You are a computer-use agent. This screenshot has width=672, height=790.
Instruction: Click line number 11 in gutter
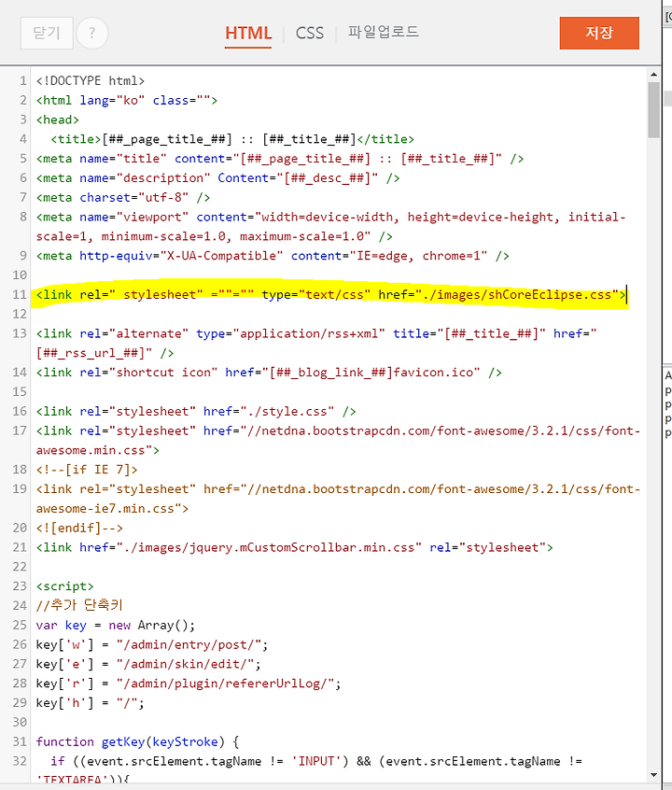tap(20, 295)
